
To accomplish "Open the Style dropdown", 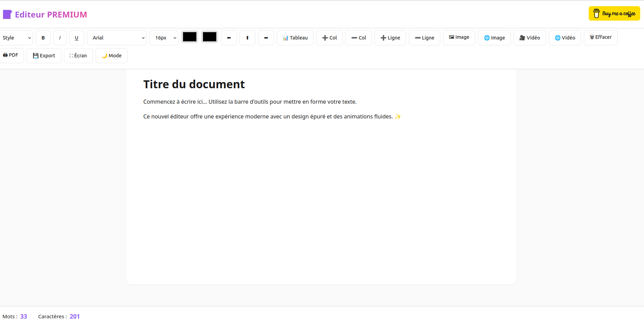I will [x=16, y=38].
